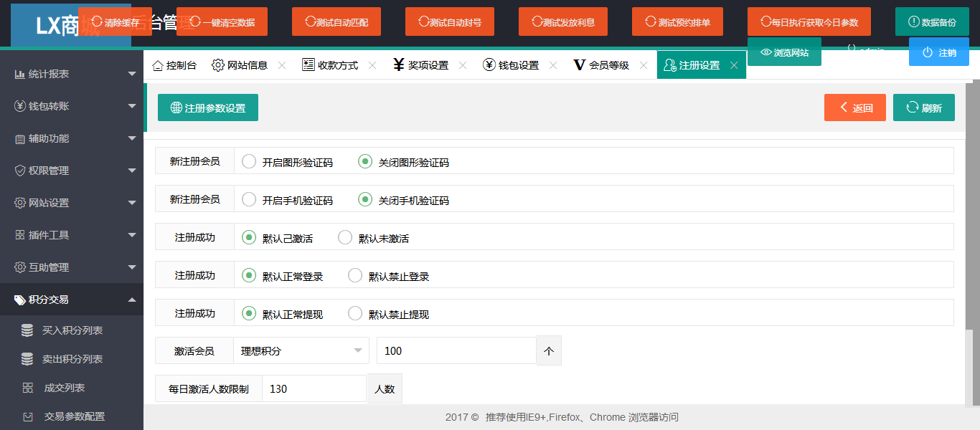Screen dimensions: 980x430
Task: Collapse the 积分交易 sidebar section
Action: pos(72,300)
